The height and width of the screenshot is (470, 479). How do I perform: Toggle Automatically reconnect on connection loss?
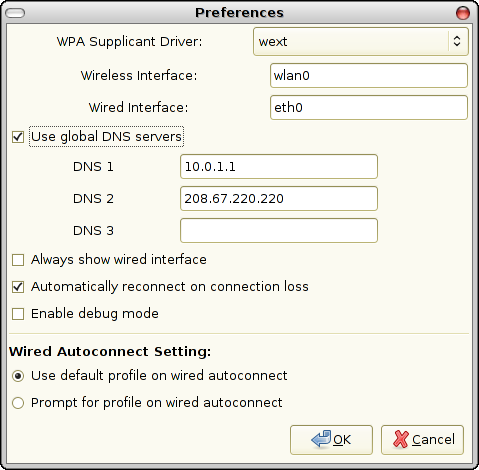[18, 287]
